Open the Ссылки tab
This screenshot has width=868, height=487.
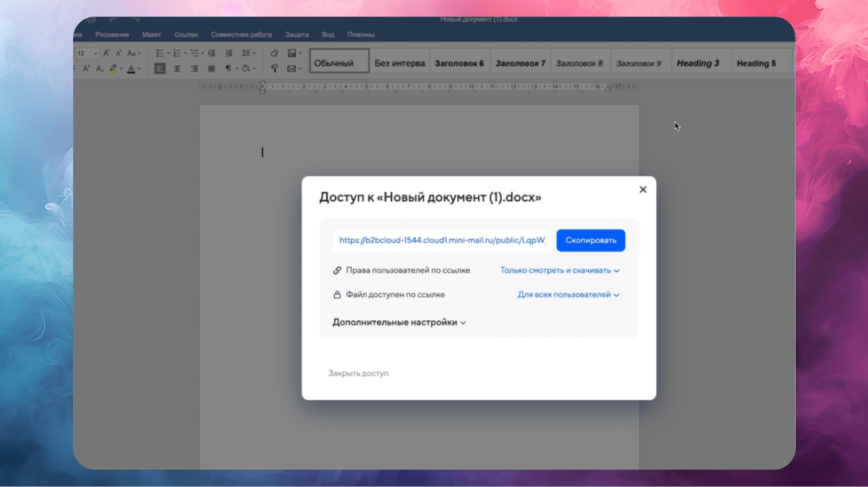[186, 35]
